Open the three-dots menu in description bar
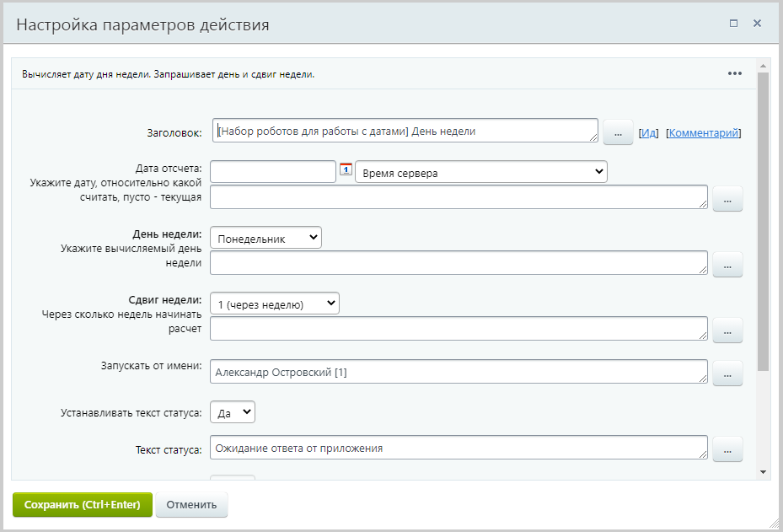This screenshot has height=532, width=783. tap(735, 73)
